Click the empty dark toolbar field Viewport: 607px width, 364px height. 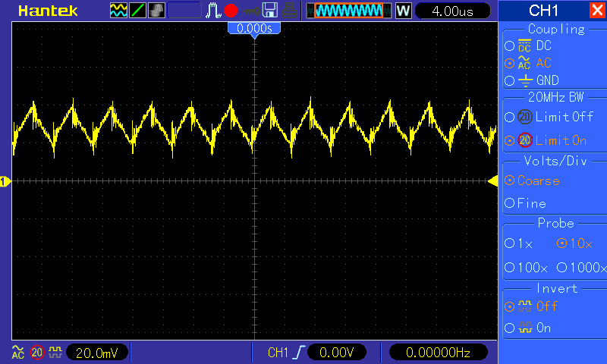(184, 11)
